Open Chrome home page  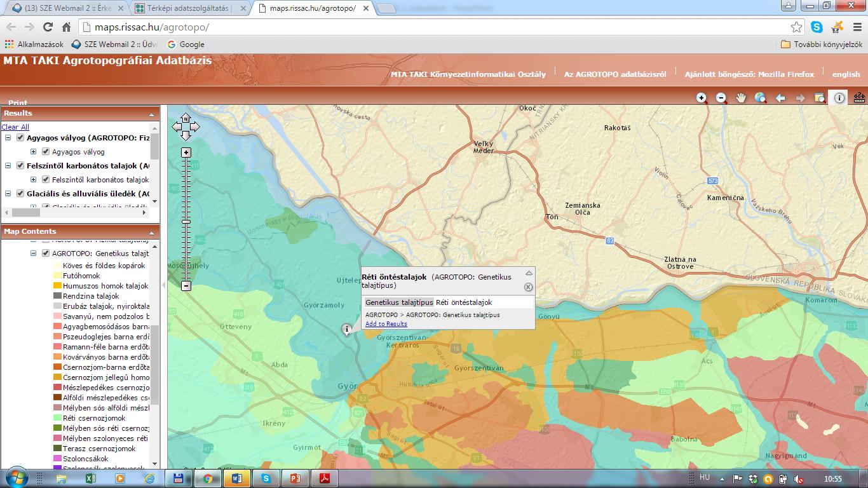click(x=66, y=27)
